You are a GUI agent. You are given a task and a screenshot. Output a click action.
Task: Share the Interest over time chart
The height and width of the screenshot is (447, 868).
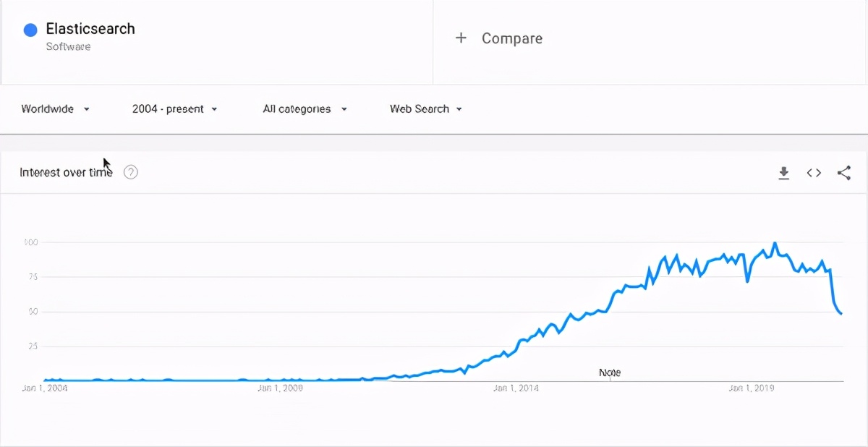point(843,173)
